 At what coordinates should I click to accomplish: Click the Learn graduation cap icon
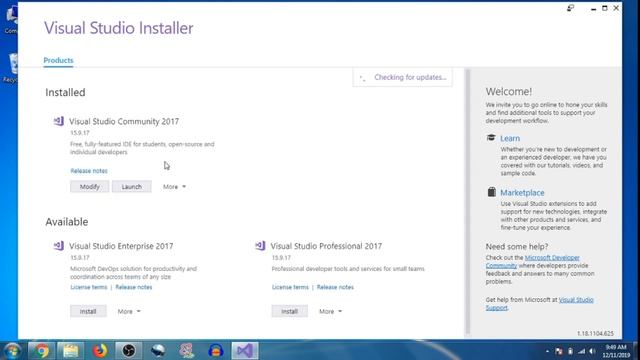click(x=491, y=138)
